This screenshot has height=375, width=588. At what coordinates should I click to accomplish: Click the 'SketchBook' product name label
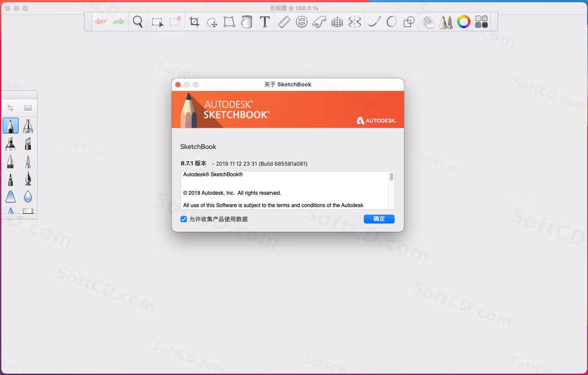[198, 147]
